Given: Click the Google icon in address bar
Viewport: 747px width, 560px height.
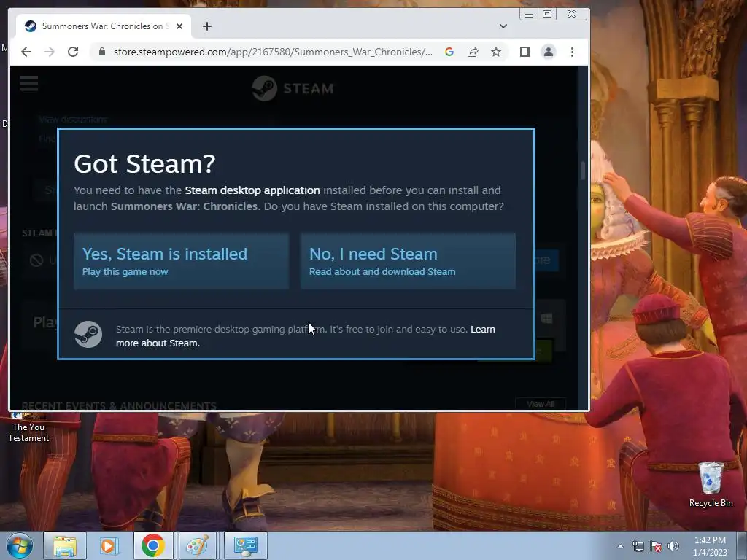Looking at the screenshot, I should click(x=449, y=52).
